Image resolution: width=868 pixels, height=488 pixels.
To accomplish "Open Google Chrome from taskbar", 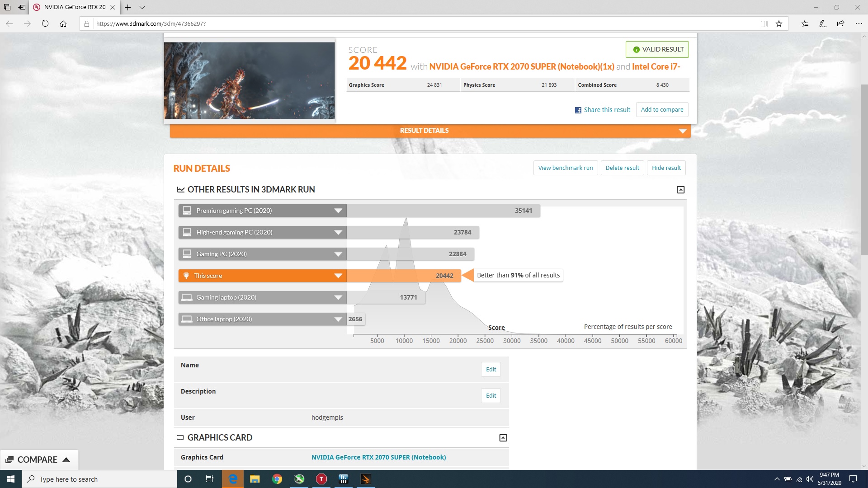I will [x=277, y=479].
